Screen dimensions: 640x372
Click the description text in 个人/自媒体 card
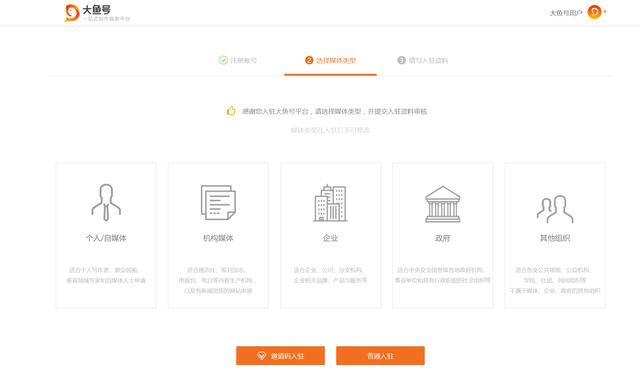pos(106,275)
